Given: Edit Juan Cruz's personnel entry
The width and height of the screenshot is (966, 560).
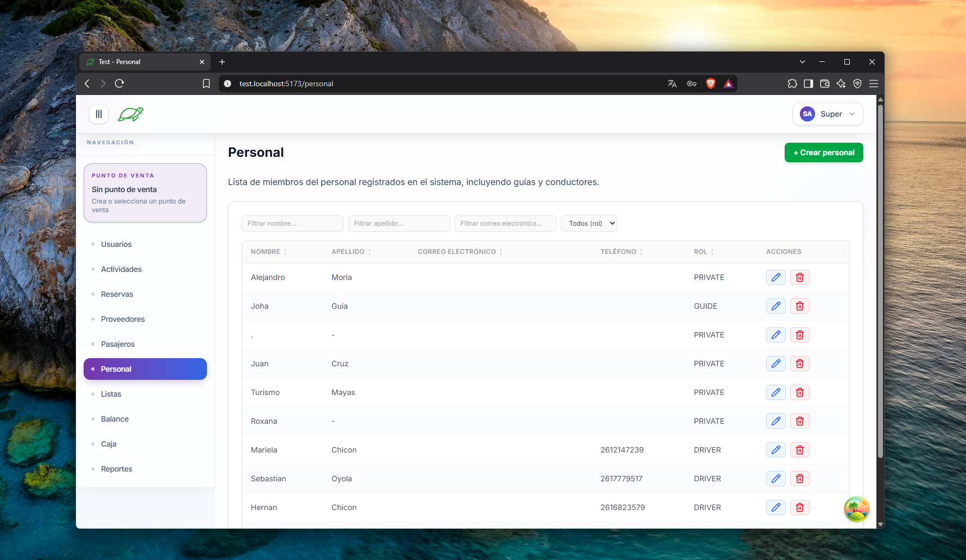Looking at the screenshot, I should 775,364.
